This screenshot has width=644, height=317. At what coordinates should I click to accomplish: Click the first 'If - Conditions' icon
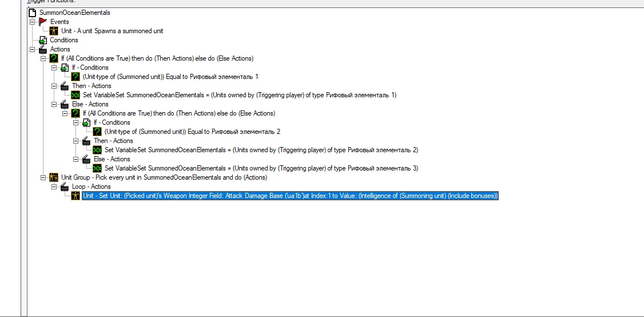65,68
